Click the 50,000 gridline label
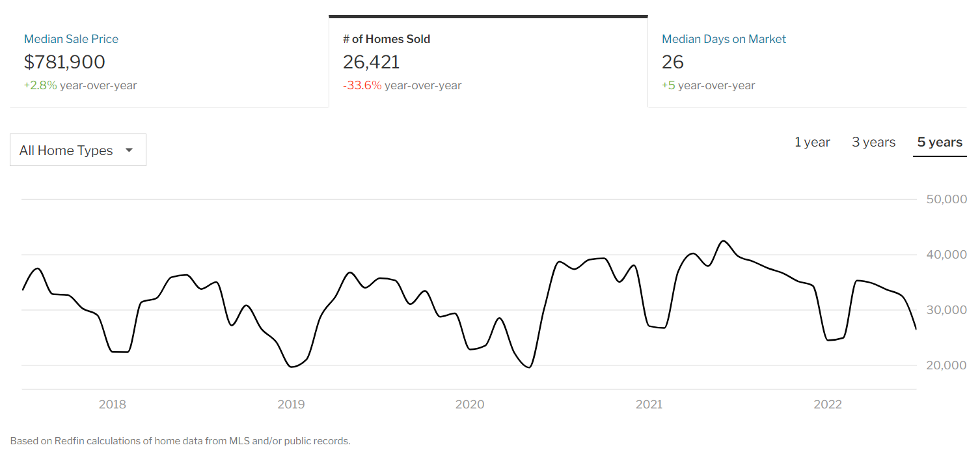The height and width of the screenshot is (456, 980). point(945,199)
